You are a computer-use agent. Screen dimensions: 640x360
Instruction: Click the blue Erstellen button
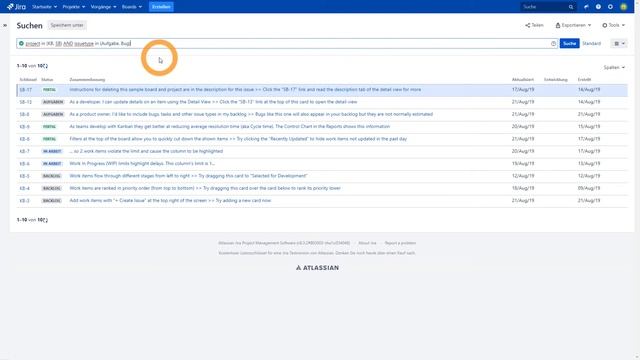pos(161,7)
